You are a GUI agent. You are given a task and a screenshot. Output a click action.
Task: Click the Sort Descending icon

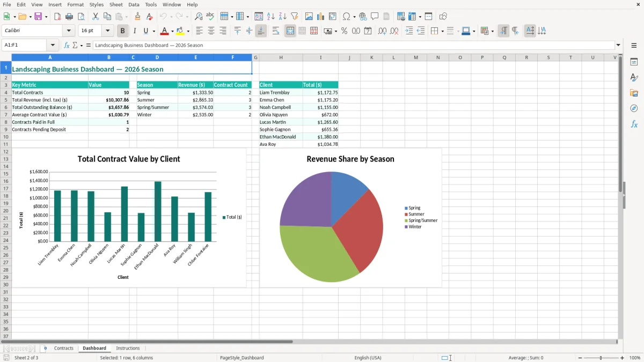pyautogui.click(x=283, y=17)
